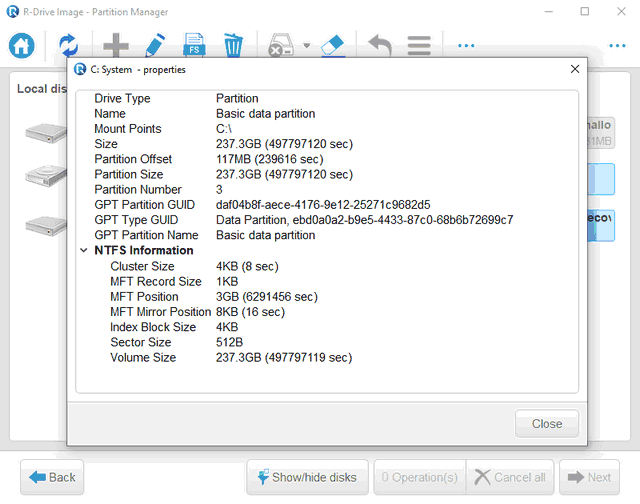This screenshot has height=504, width=640.
Task: Click the R-Drive Image app logo in title bar
Action: coord(13,11)
